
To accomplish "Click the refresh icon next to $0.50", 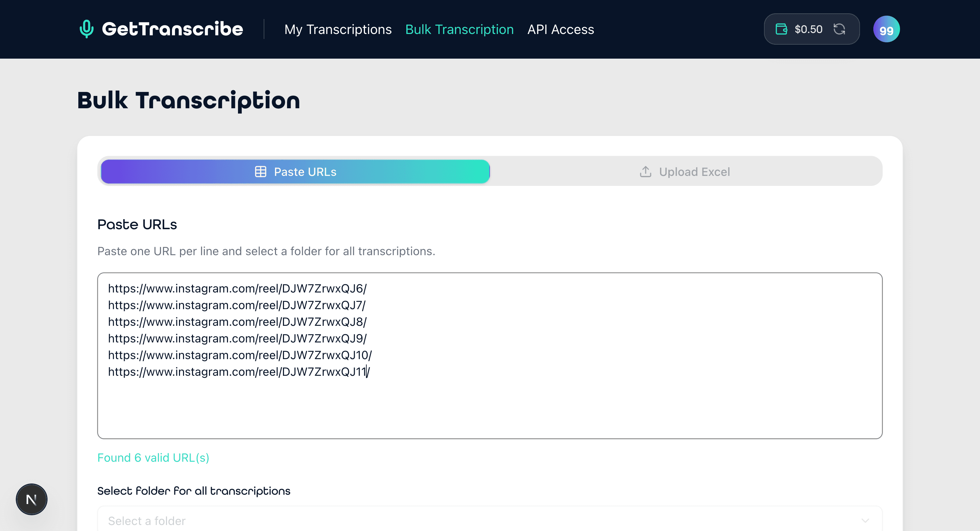I will coord(840,29).
